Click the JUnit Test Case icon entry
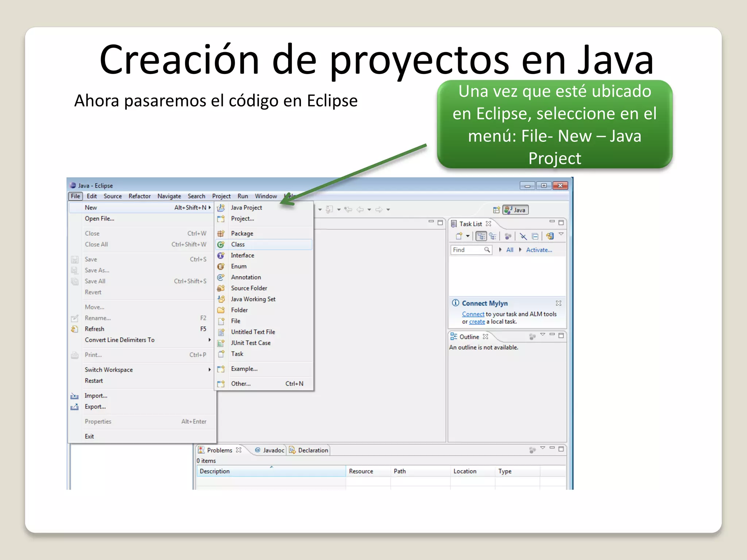Viewport: 747px width, 560px height. [x=221, y=343]
